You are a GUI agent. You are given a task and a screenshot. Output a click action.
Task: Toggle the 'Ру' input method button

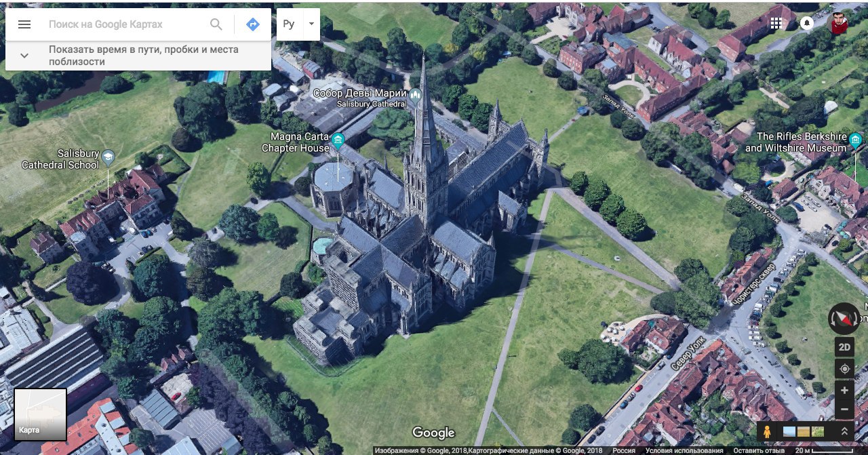pos(289,24)
